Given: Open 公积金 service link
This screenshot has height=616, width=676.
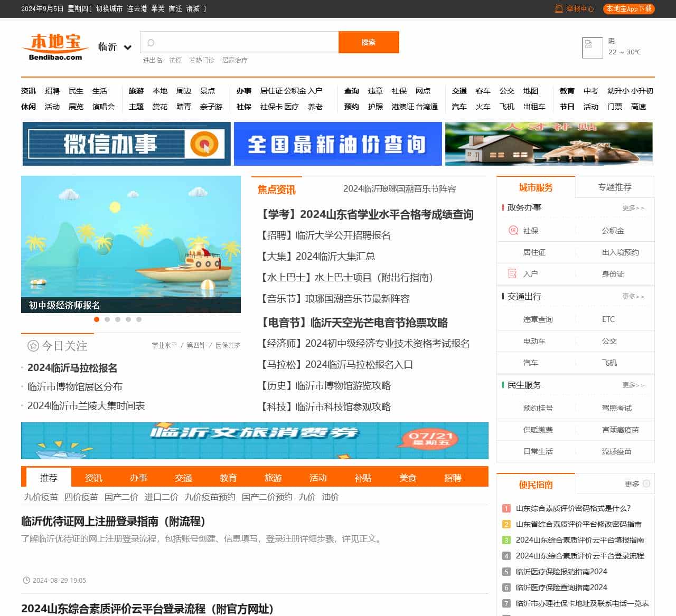Looking at the screenshot, I should [613, 230].
